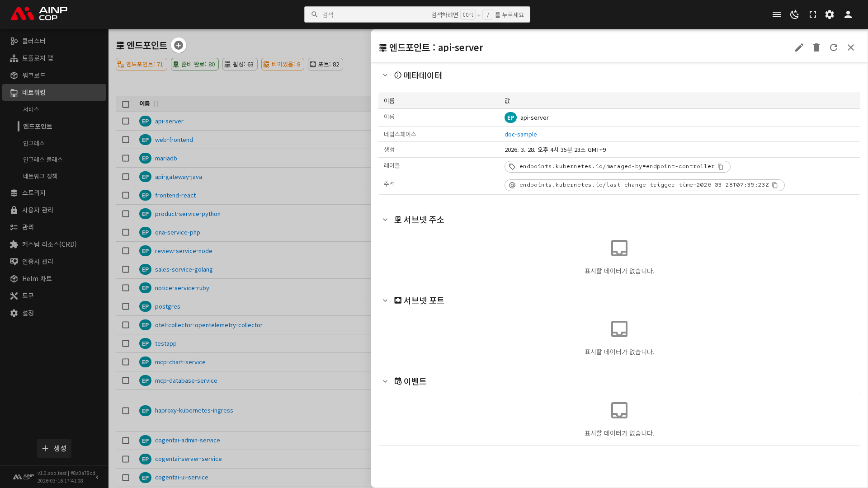
Task: Refresh the api-server endpoint details
Action: (x=833, y=47)
